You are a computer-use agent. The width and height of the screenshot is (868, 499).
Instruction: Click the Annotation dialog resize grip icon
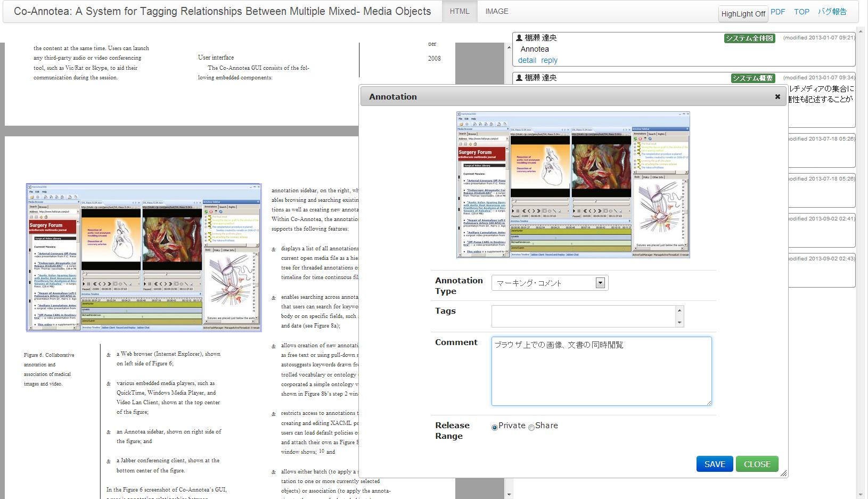[783, 473]
